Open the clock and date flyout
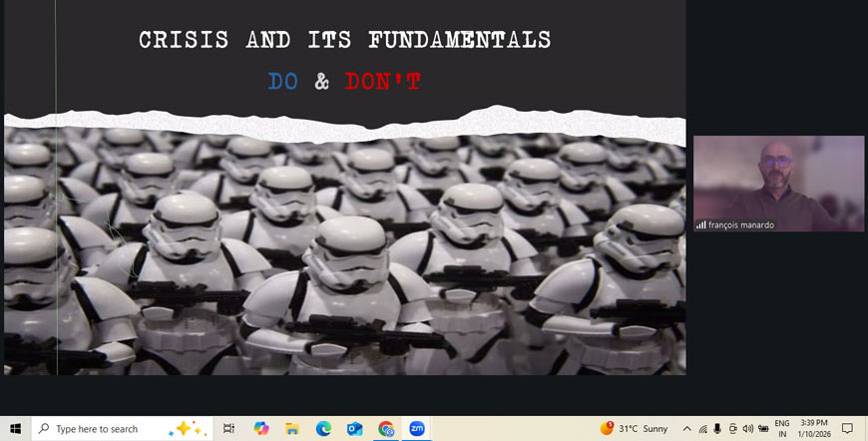This screenshot has width=868, height=441. [814, 428]
